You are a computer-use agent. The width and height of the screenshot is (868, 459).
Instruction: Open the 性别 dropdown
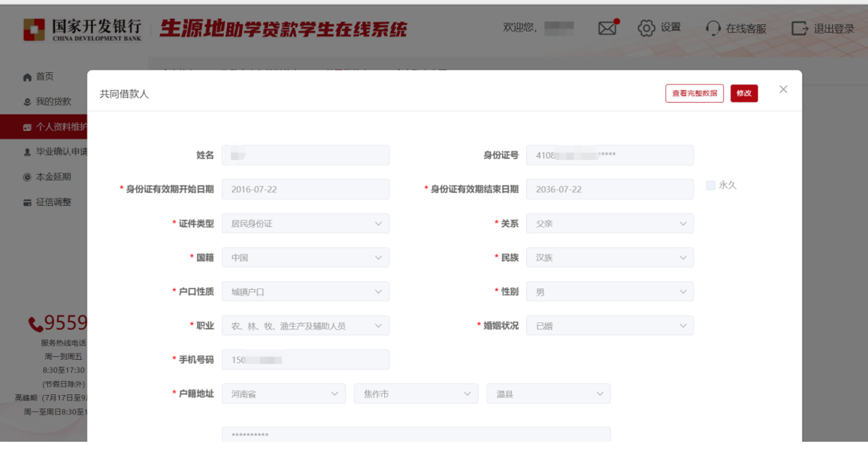tap(609, 291)
